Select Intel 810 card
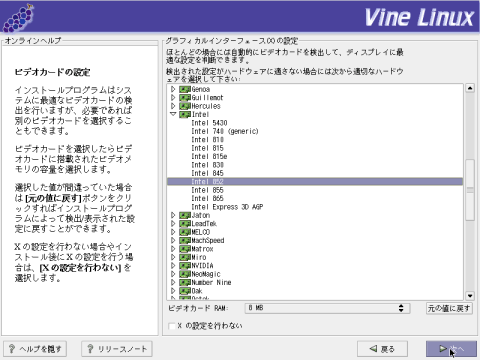 (207, 139)
